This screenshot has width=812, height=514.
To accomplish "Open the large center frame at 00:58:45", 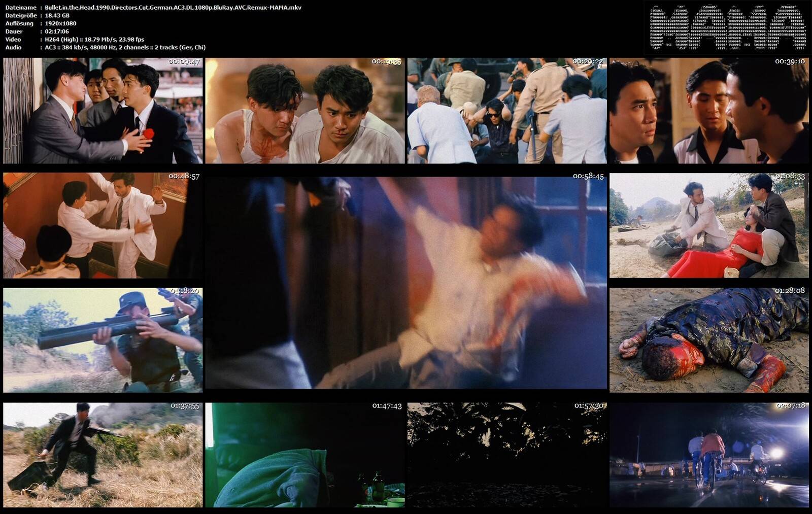I will coord(406,283).
